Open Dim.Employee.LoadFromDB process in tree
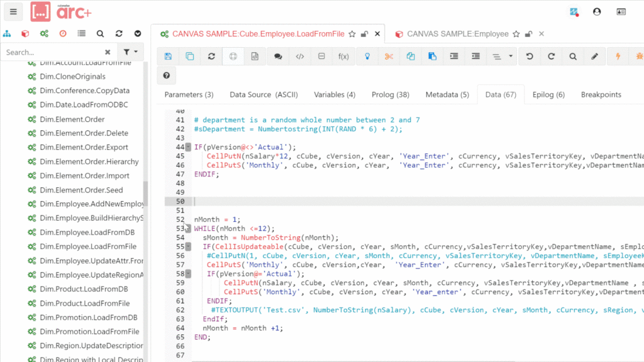Image resolution: width=644 pixels, height=362 pixels. [87, 233]
